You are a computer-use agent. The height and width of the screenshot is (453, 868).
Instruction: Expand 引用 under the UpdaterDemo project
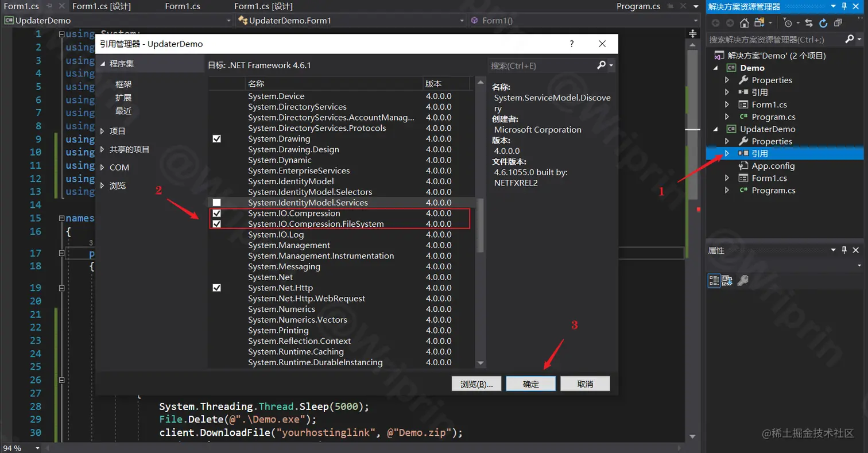(727, 153)
